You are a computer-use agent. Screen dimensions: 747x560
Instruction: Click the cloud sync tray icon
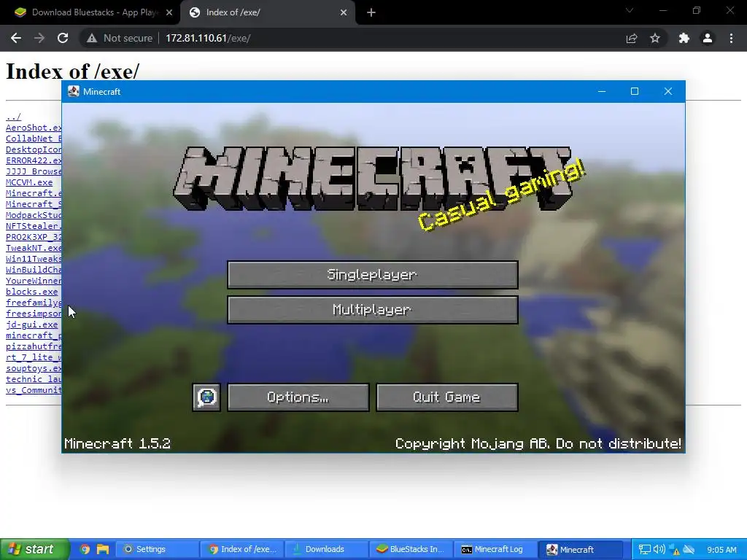pos(689,550)
